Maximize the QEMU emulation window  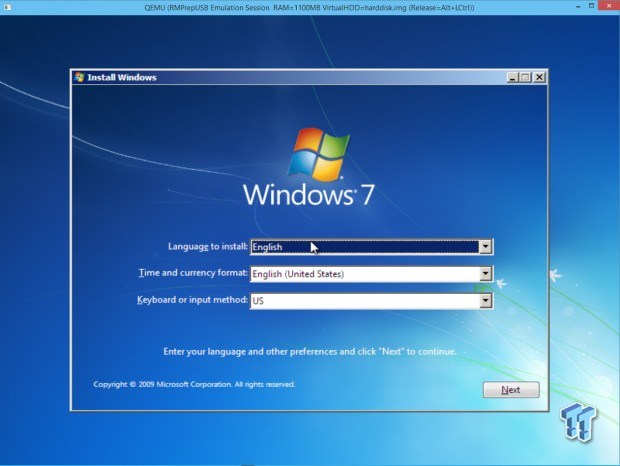coord(592,6)
